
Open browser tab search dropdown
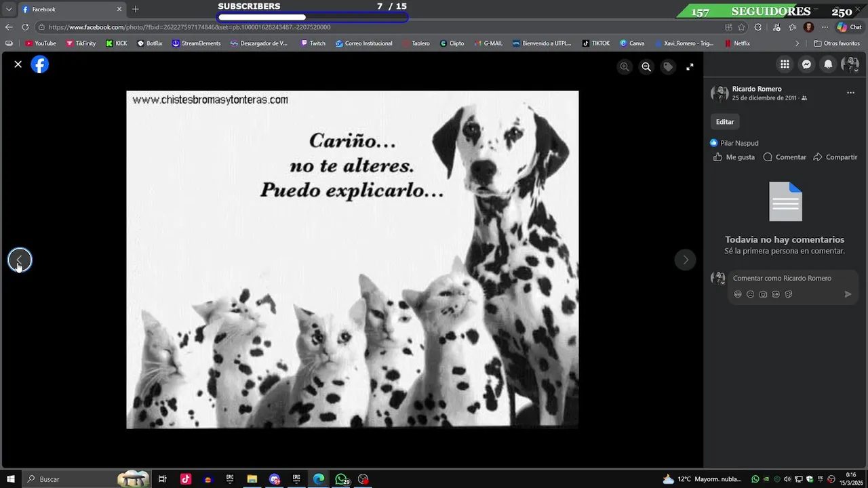pos(9,9)
